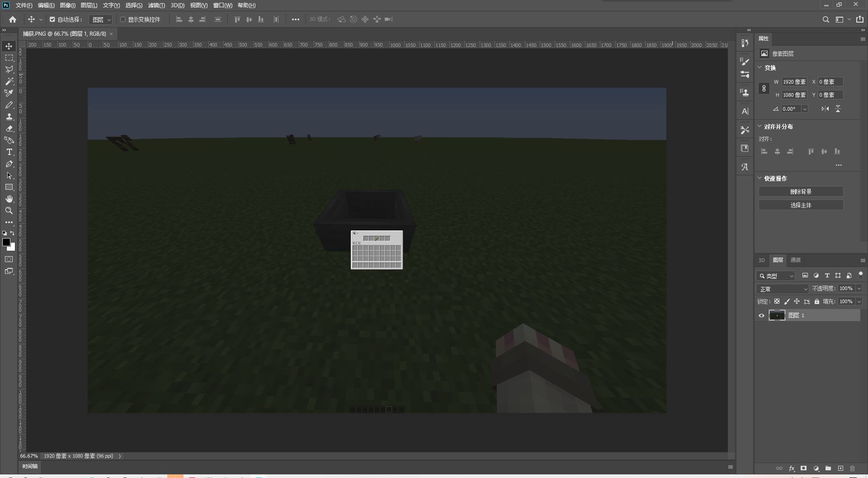Viewport: 868px width, 478px height.
Task: Toggle lock position icon
Action: pos(797,301)
